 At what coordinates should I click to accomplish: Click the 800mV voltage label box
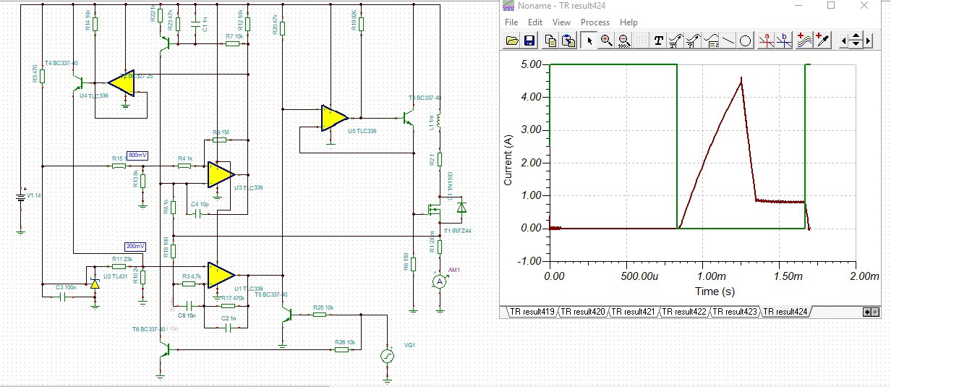[x=137, y=156]
